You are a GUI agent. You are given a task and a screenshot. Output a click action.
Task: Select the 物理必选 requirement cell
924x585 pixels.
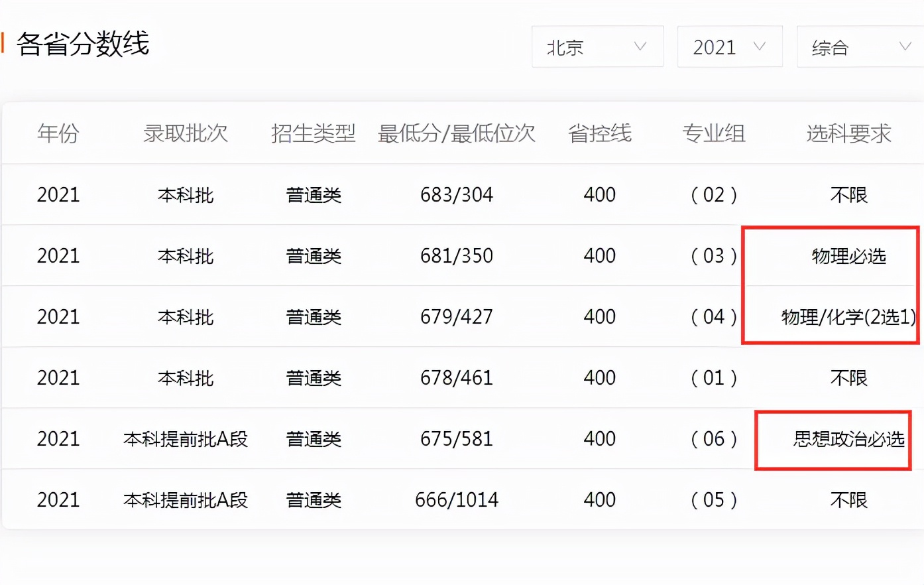coord(848,255)
